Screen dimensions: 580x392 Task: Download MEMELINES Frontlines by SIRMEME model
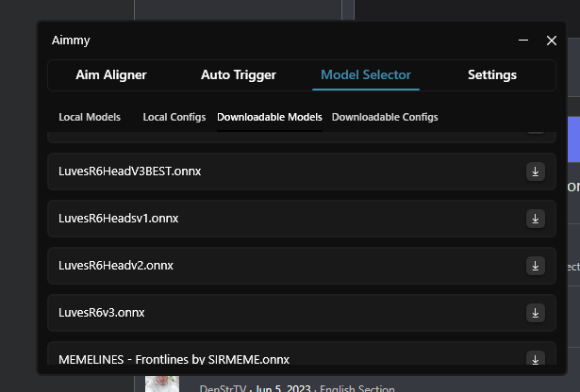click(536, 358)
